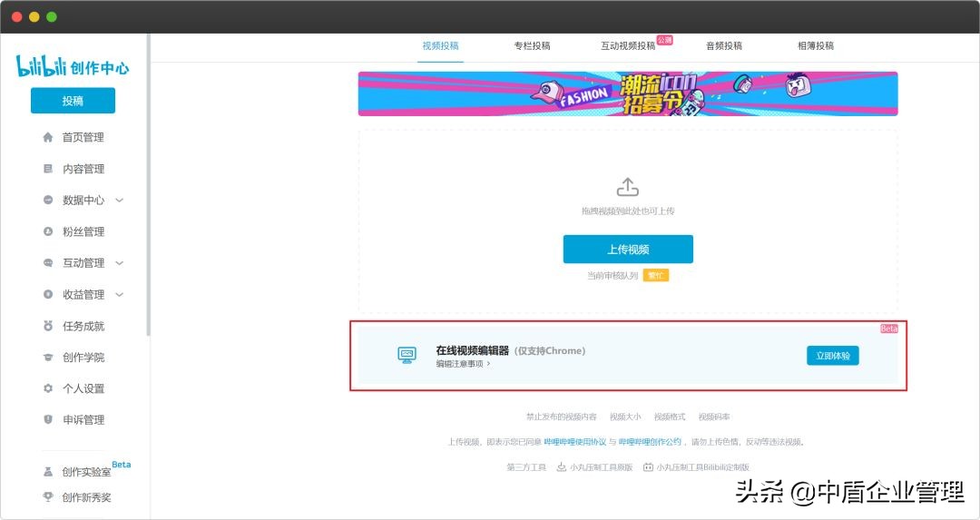980x520 pixels.
Task: Open 创作学院 in the sidebar
Action: pyautogui.click(x=83, y=358)
